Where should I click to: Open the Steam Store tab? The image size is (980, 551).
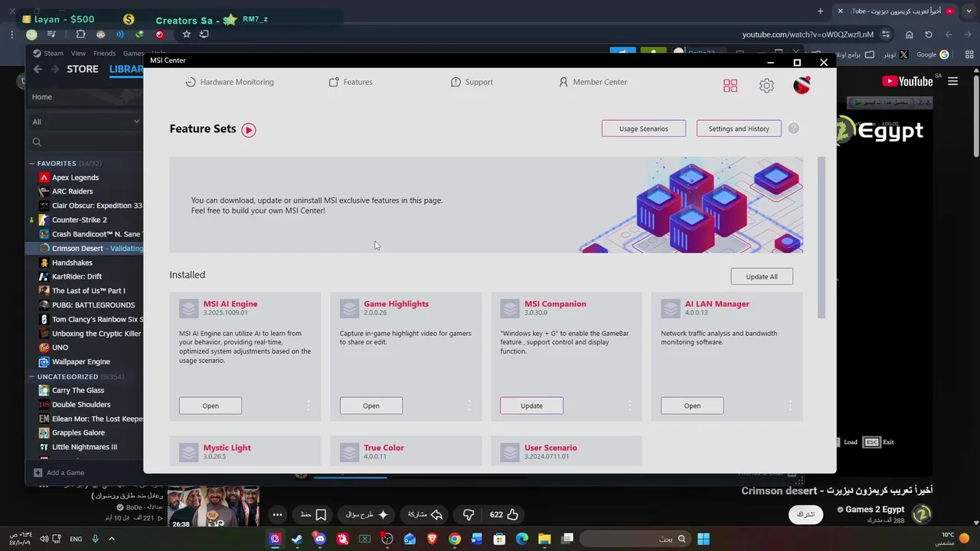pos(83,69)
